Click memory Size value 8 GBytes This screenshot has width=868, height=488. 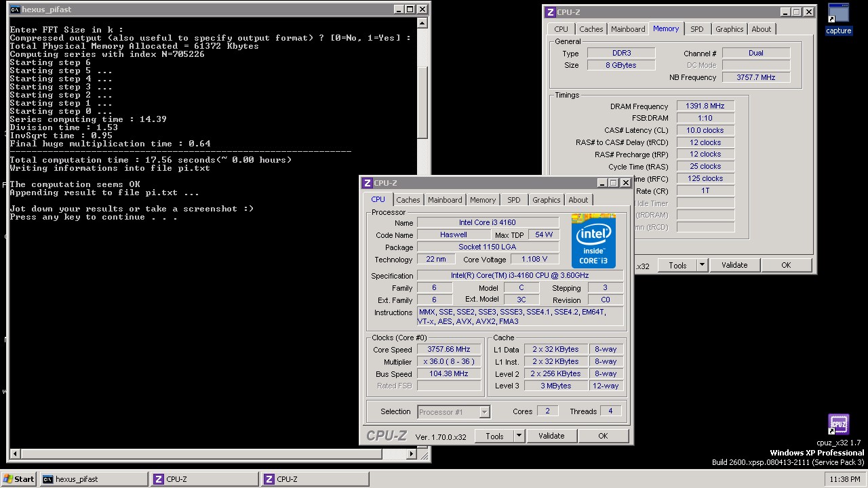621,65
